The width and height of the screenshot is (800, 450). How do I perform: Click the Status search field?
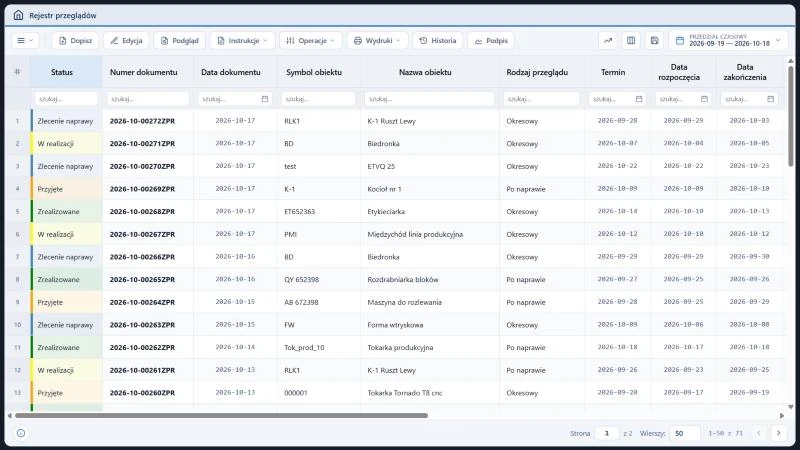66,98
